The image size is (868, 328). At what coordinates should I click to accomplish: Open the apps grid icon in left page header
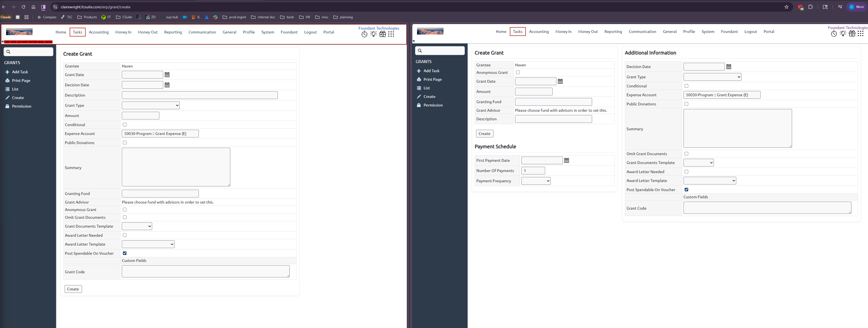click(391, 34)
